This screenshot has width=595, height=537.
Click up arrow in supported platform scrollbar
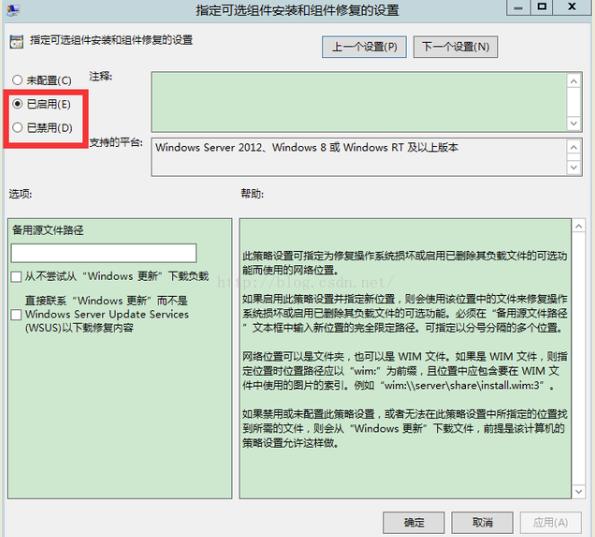[574, 147]
